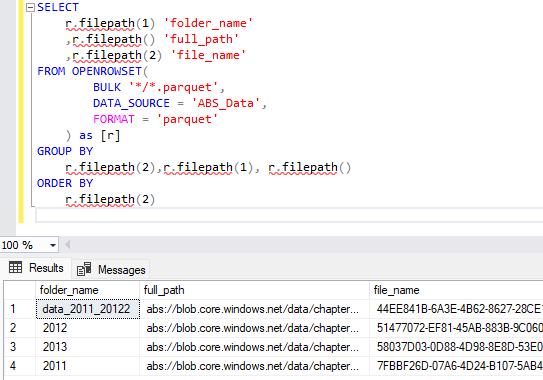Image resolution: width=543 pixels, height=380 pixels.
Task: Click the empty editor line below query
Action: tap(289, 215)
